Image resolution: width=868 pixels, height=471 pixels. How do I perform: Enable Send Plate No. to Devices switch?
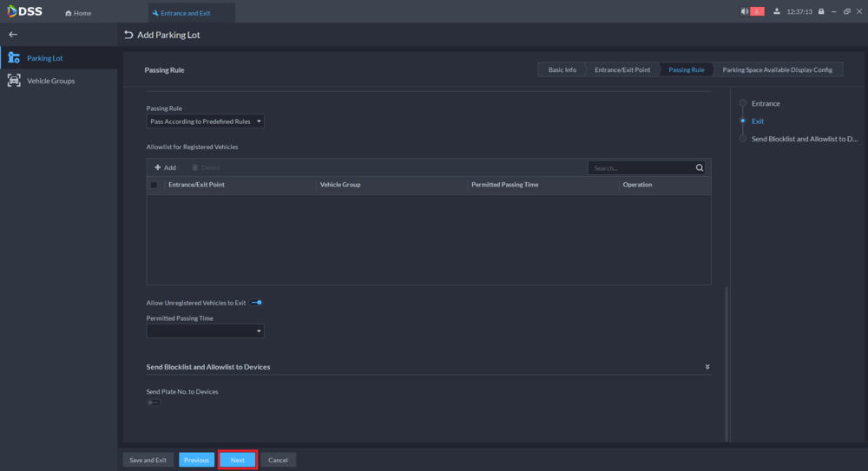(x=154, y=402)
